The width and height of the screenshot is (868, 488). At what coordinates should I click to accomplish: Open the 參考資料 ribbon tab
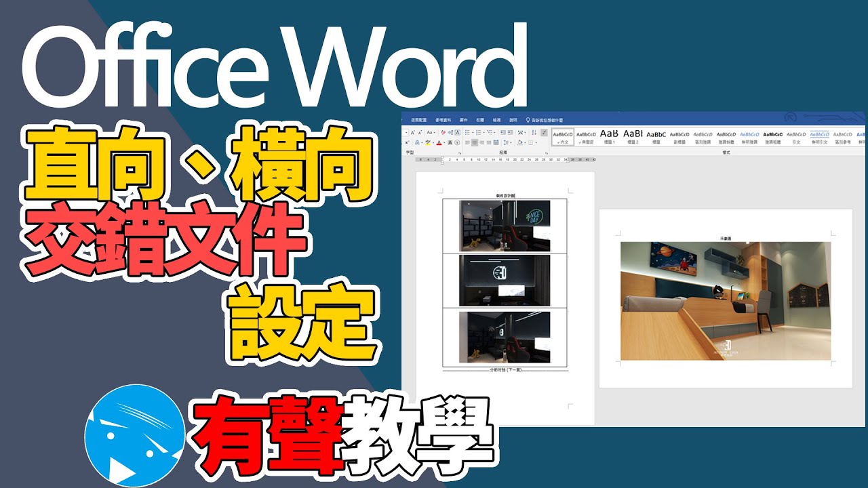443,120
